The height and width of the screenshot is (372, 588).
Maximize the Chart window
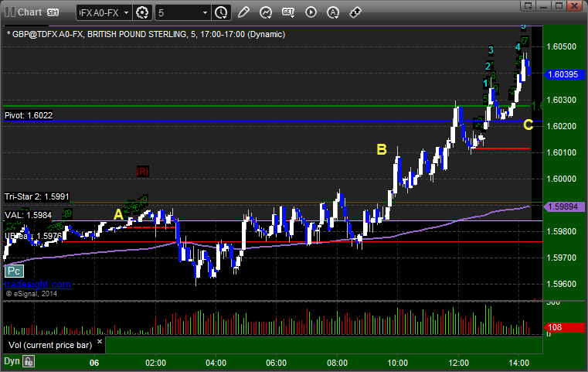(559, 5)
